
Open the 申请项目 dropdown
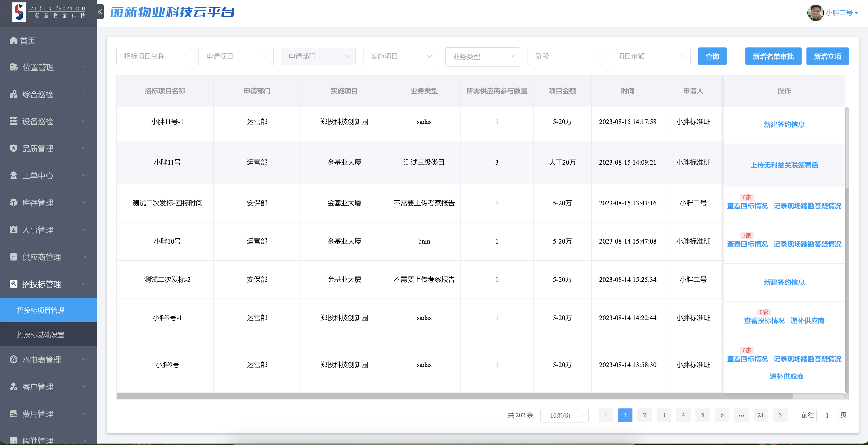pos(236,56)
